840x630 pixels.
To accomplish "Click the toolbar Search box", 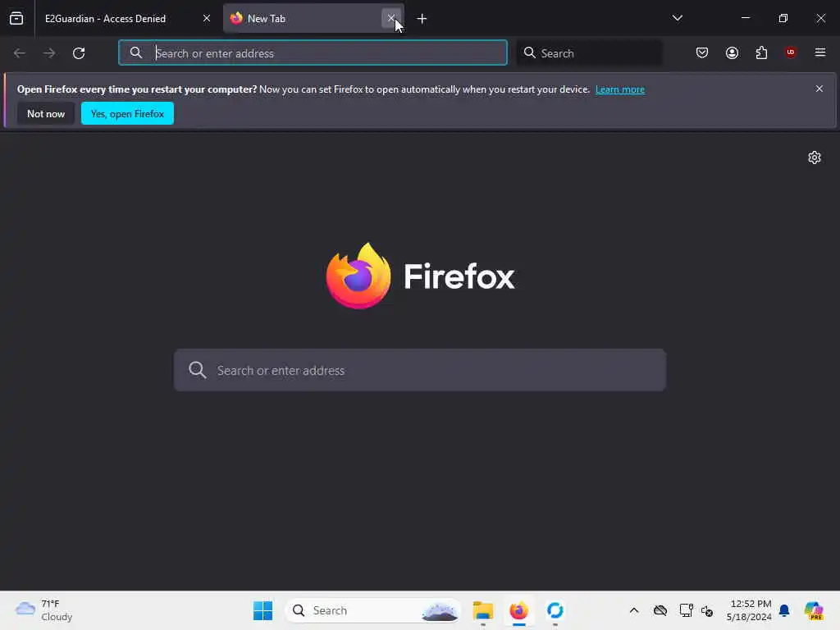I will point(589,53).
